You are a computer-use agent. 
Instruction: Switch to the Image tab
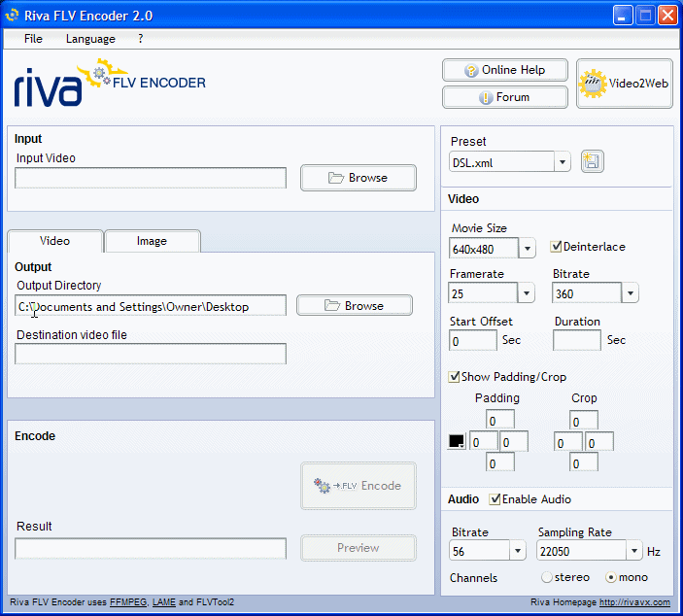click(x=152, y=241)
